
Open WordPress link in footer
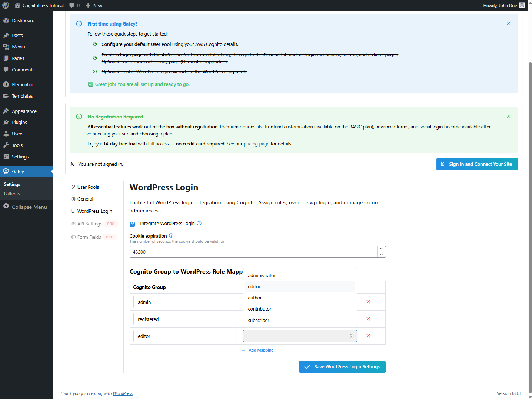(123, 393)
